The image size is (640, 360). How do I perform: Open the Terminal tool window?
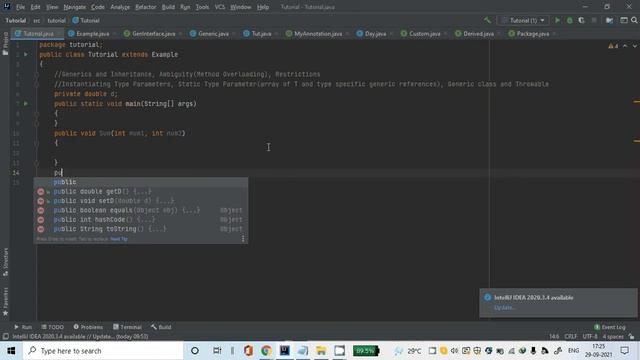tap(127, 327)
